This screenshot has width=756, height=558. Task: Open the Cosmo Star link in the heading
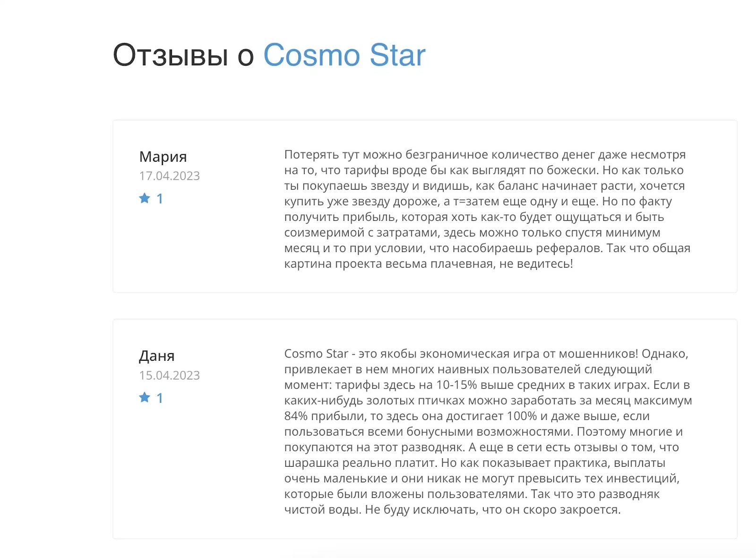[x=344, y=55]
